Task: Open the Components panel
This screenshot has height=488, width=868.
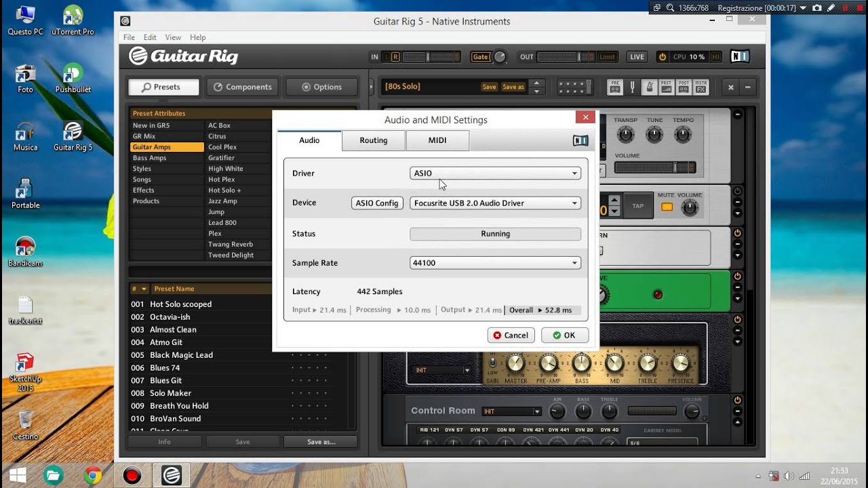Action: click(x=243, y=87)
